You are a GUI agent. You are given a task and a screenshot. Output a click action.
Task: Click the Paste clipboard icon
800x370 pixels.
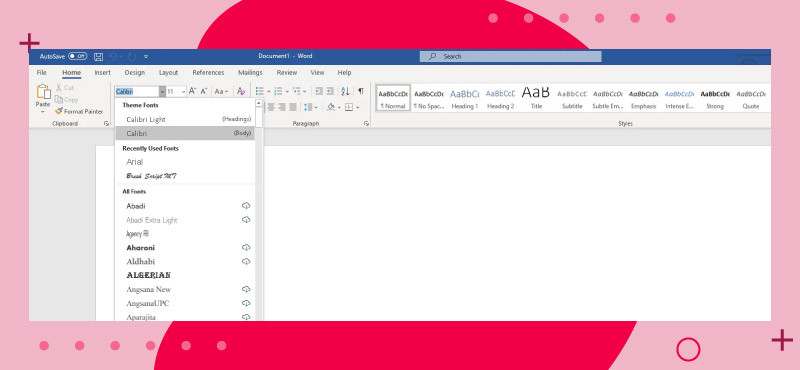click(43, 91)
